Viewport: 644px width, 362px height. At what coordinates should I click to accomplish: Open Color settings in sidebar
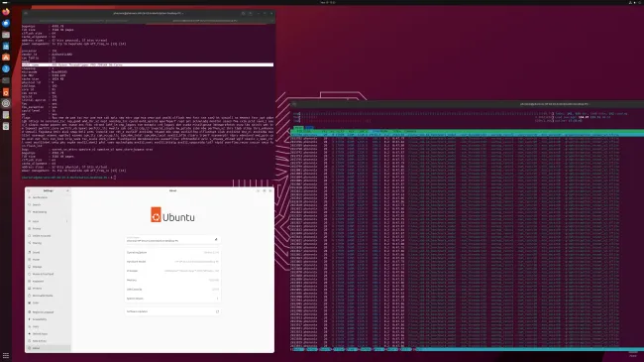pos(48,302)
